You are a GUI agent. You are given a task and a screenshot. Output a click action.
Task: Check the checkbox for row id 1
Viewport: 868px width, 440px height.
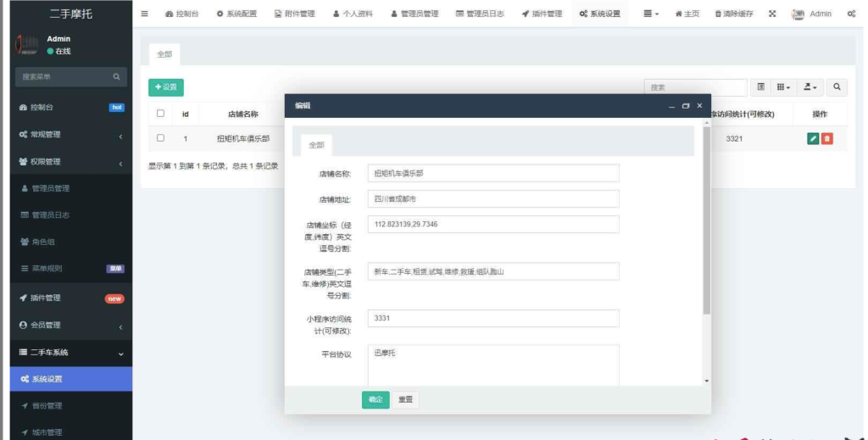(x=160, y=138)
